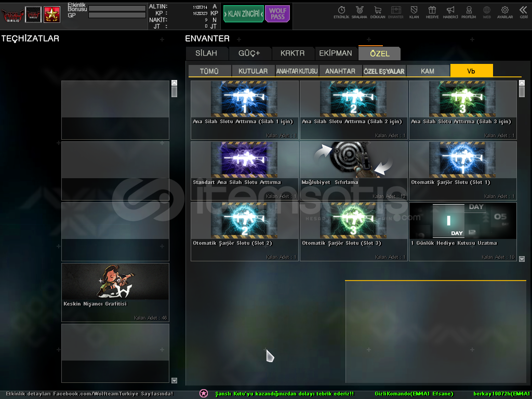The height and width of the screenshot is (399, 532).
Task: Click inventory scrollbar up arrow
Action: (x=522, y=83)
